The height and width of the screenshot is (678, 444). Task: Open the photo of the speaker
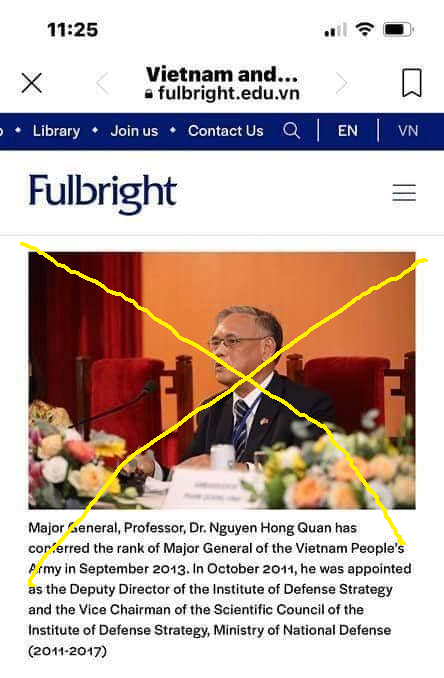(x=222, y=380)
